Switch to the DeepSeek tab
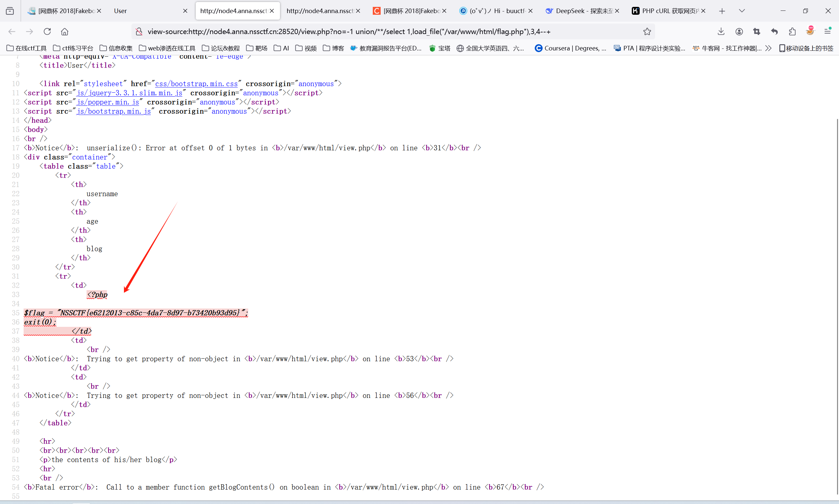The width and height of the screenshot is (839, 504). click(x=580, y=11)
